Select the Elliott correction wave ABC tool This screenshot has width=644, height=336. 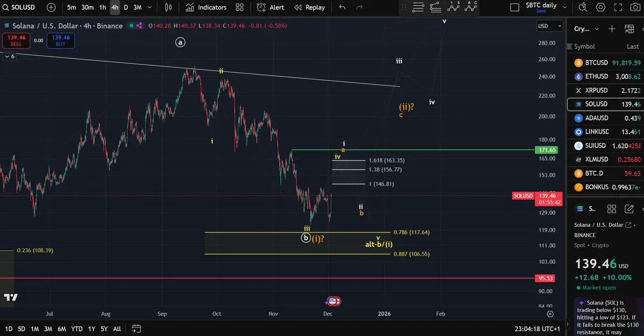471,6
